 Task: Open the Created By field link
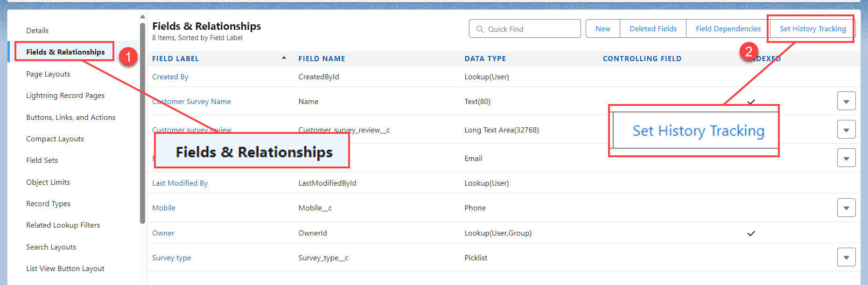tap(170, 76)
